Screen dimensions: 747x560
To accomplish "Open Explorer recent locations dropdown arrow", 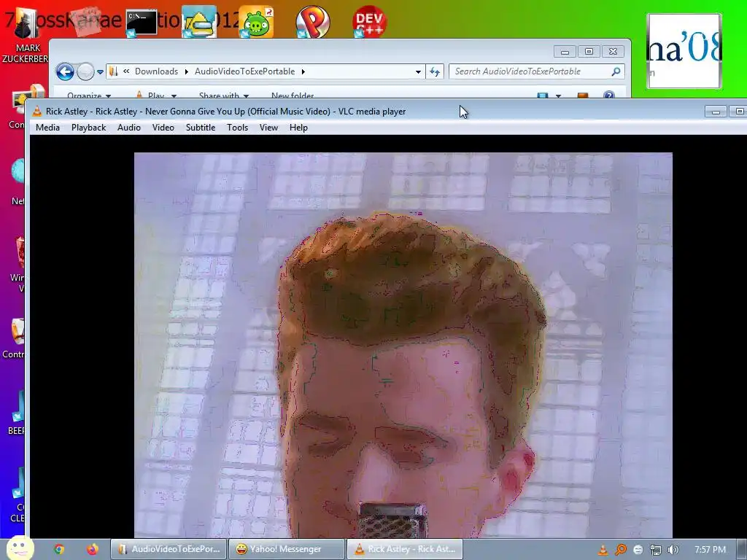I will coord(100,72).
